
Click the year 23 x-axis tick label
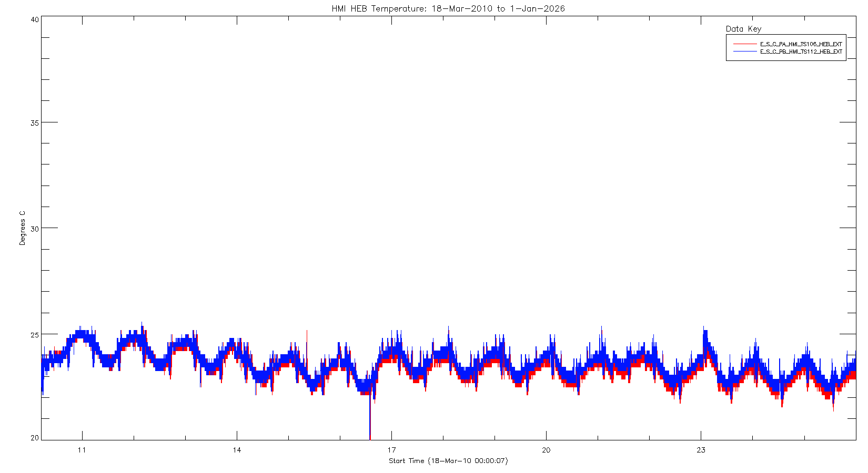pos(701,450)
